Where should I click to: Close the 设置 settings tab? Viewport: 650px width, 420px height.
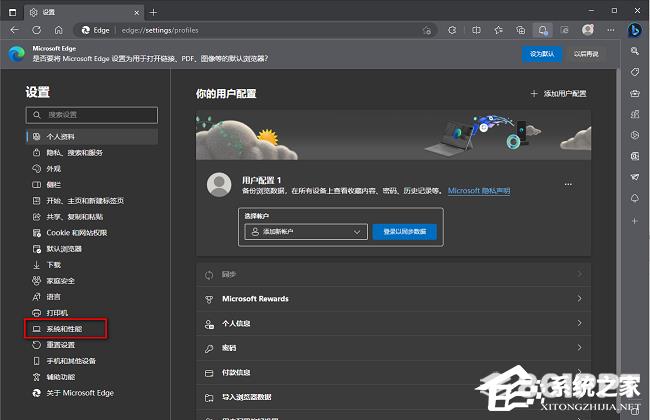136,13
